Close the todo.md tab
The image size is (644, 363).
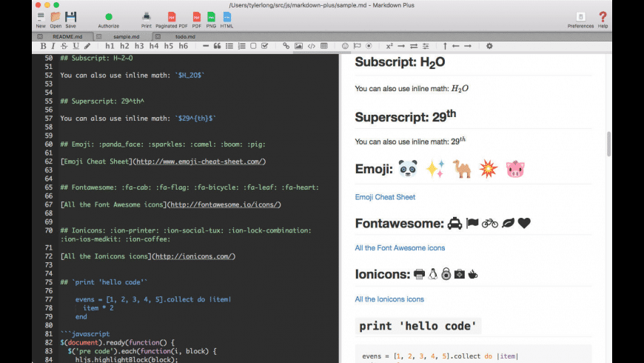point(158,36)
